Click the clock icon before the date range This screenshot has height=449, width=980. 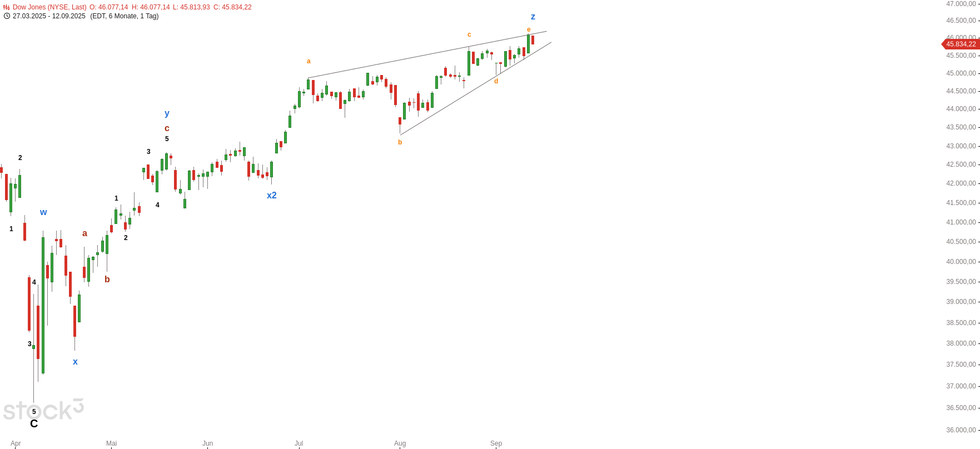click(7, 16)
